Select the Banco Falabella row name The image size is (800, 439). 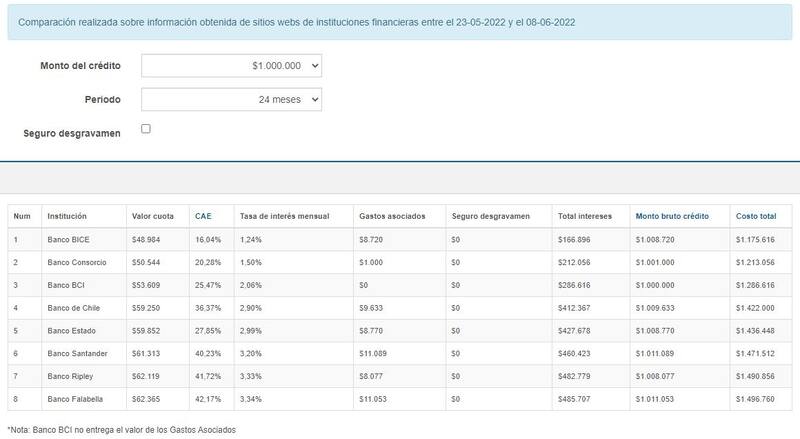75,400
